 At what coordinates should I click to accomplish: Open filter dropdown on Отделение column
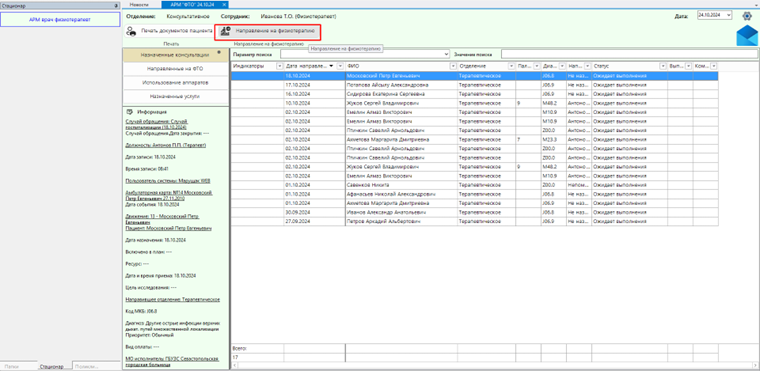pyautogui.click(x=511, y=66)
